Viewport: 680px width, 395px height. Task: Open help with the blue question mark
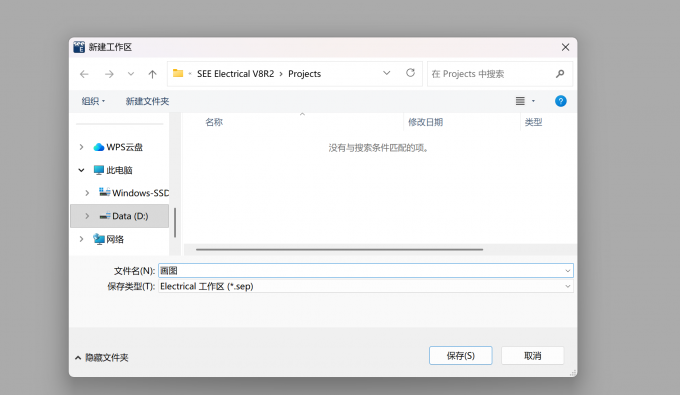(x=560, y=101)
